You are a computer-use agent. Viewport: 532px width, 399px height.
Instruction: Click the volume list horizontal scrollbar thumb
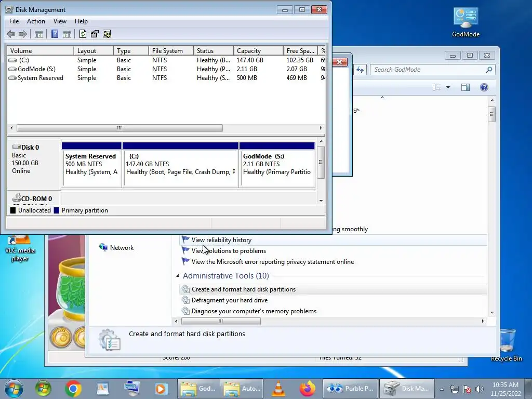[x=119, y=128]
